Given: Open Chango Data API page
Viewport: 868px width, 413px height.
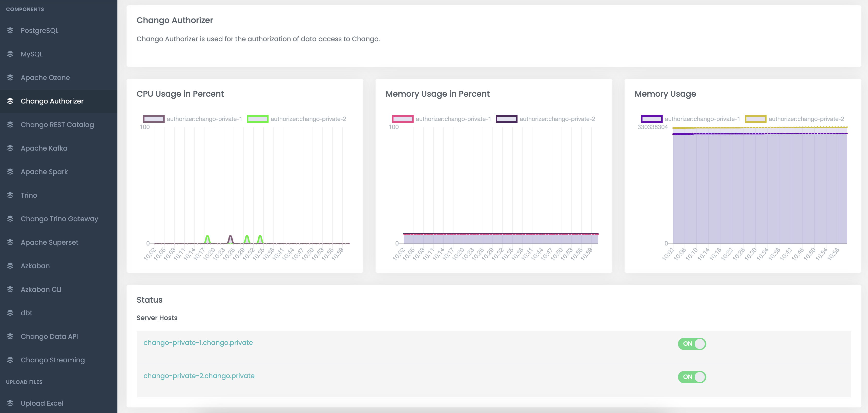Looking at the screenshot, I should pos(59,337).
